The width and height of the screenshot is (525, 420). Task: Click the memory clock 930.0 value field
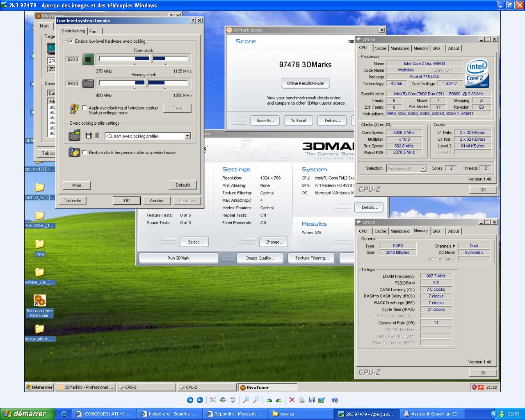pos(73,84)
